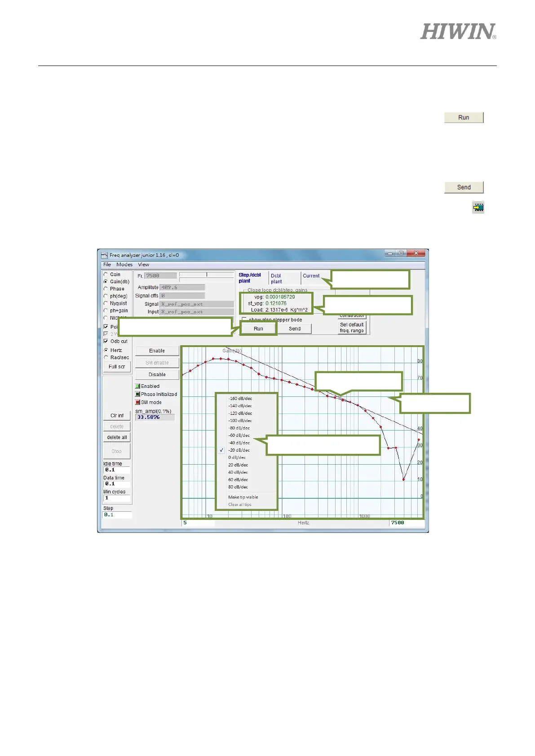This screenshot has height=756, width=535.
Task: Click the Stop button
Action: 117,451
